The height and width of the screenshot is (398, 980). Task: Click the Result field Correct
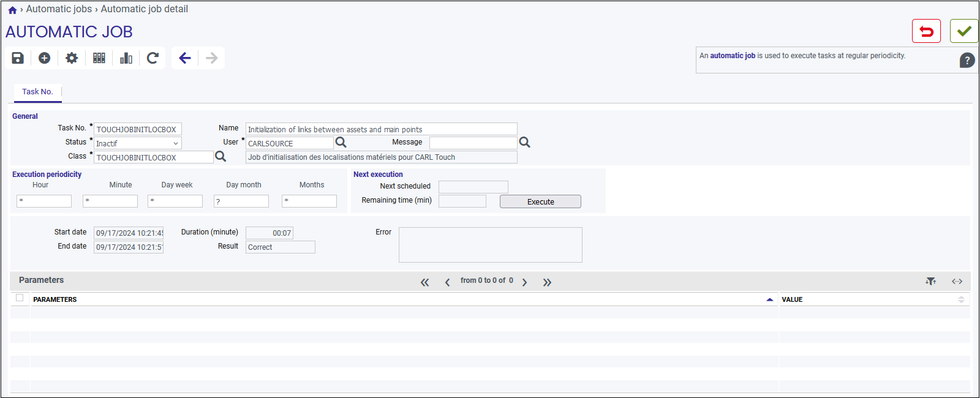tap(281, 247)
